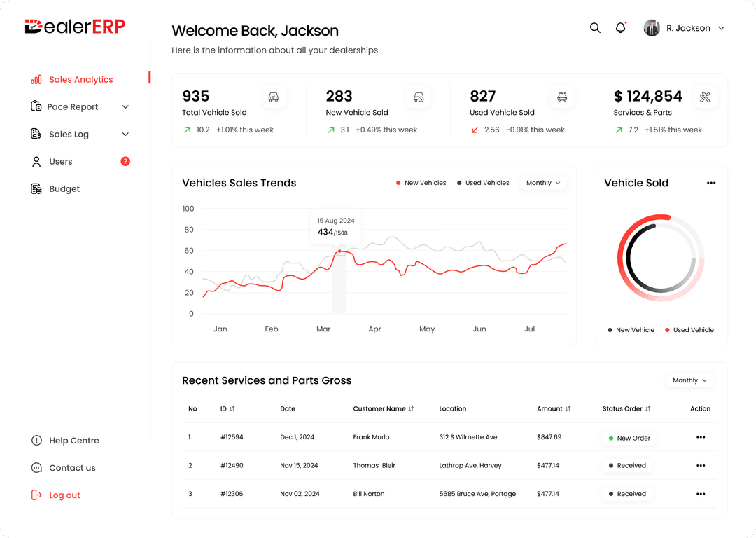Open the Vehicle Sold card options menu
This screenshot has height=538, width=756.
click(711, 183)
